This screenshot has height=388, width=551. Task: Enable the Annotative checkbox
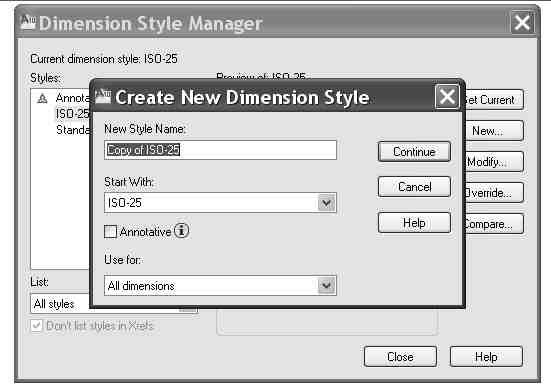pos(110,232)
